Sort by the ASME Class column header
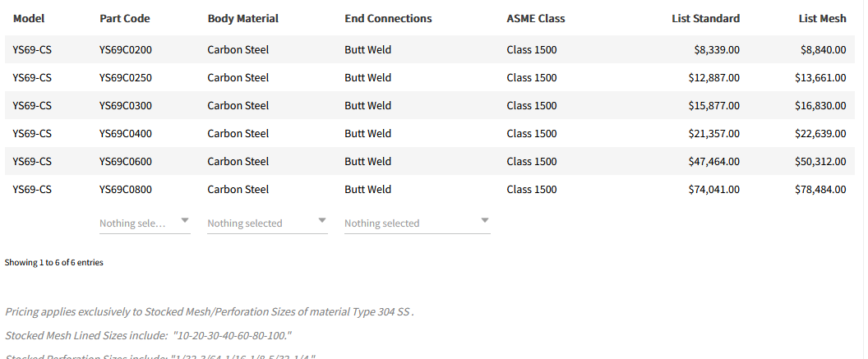The image size is (868, 359). 536,18
